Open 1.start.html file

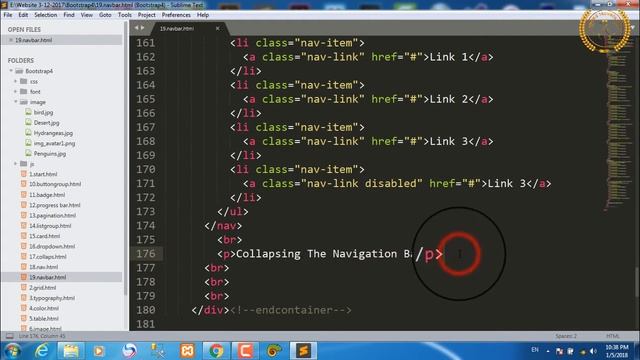43,174
